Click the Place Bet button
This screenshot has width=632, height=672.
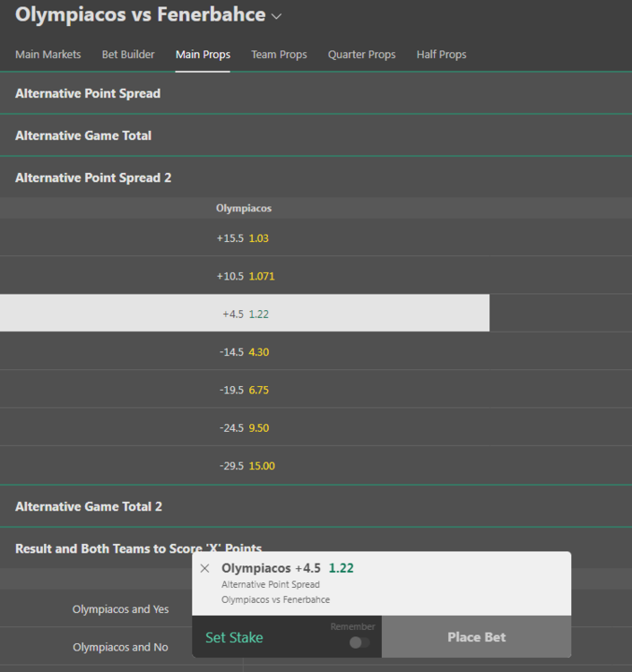[476, 637]
